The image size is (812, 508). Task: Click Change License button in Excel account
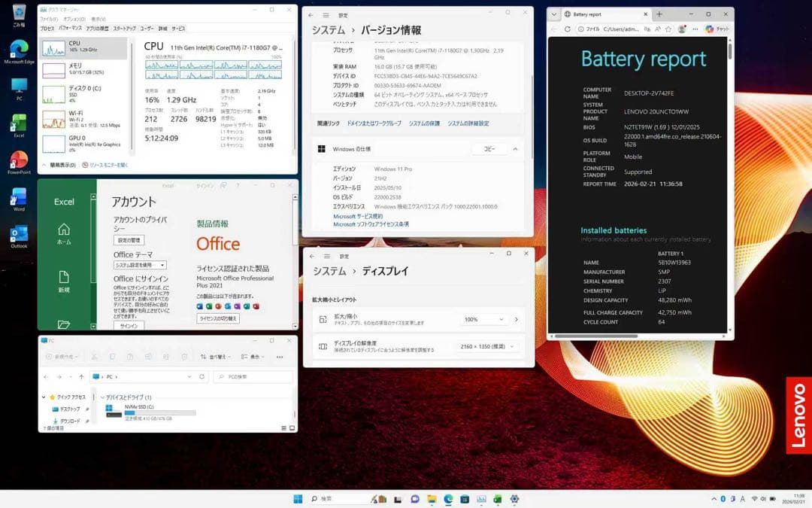pos(218,318)
